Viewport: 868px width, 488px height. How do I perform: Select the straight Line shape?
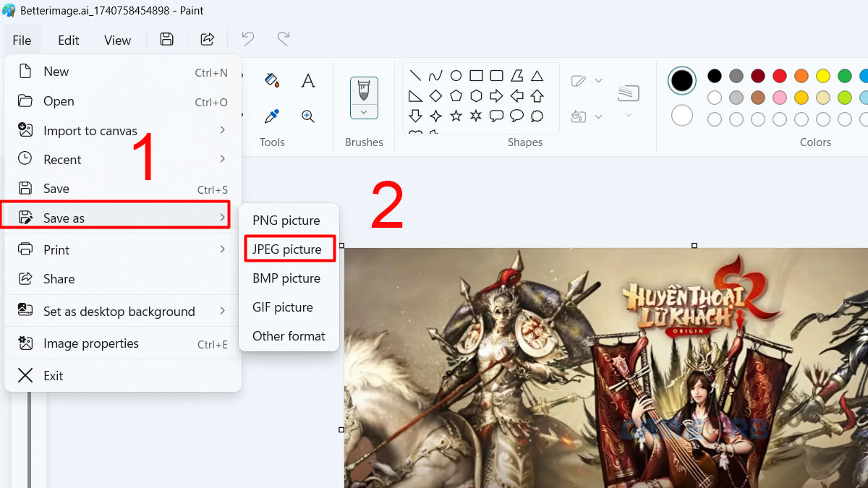415,75
